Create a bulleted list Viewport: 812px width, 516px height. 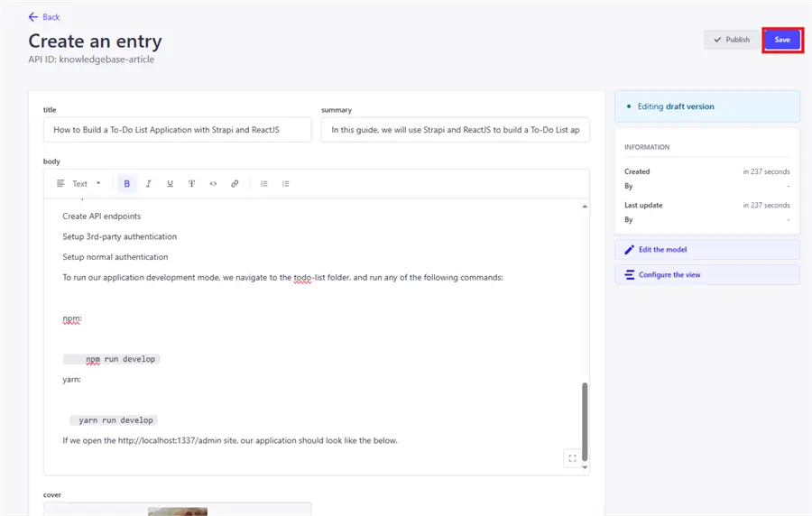[264, 184]
